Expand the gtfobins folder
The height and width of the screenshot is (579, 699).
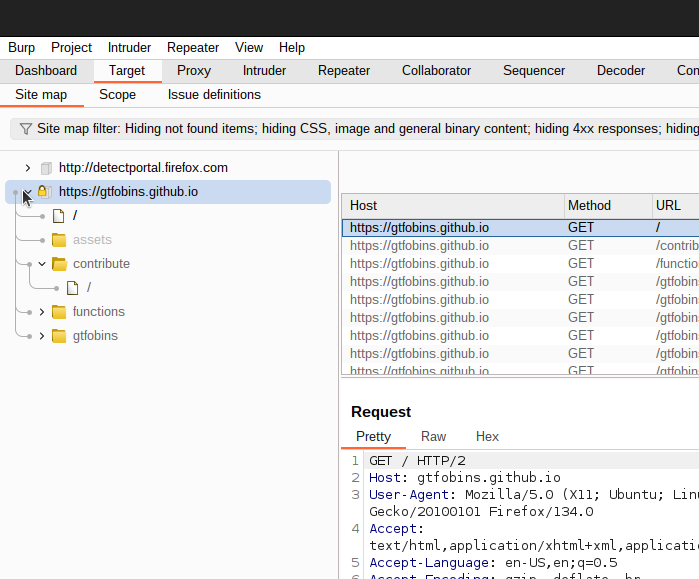42,336
